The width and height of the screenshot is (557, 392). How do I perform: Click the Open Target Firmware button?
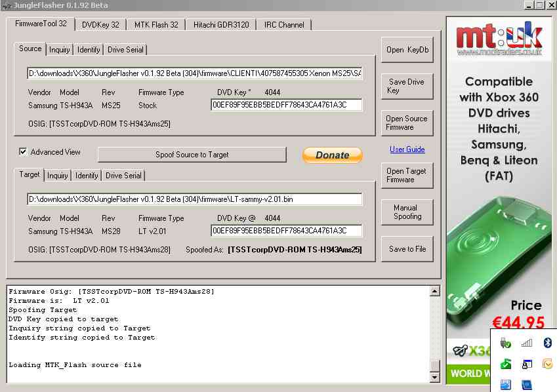(407, 176)
